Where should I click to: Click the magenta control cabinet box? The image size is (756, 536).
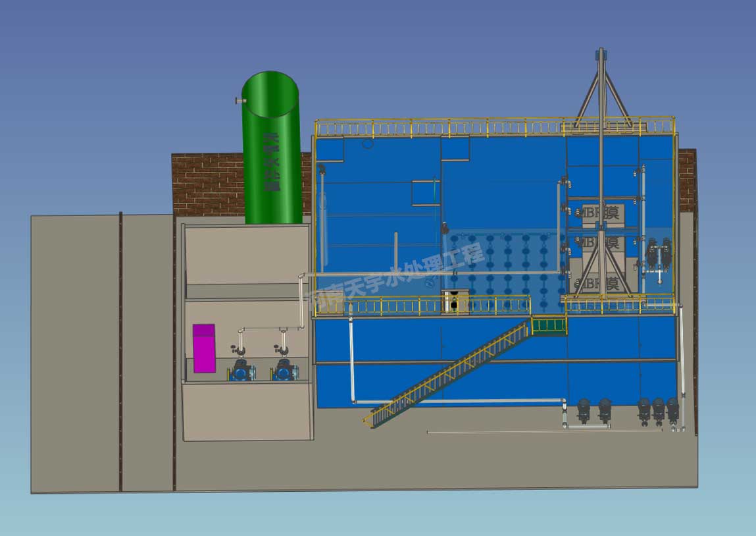tap(204, 348)
